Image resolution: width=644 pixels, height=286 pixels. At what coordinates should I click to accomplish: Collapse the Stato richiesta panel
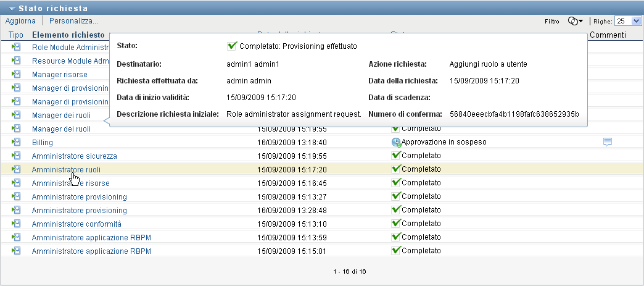point(12,9)
